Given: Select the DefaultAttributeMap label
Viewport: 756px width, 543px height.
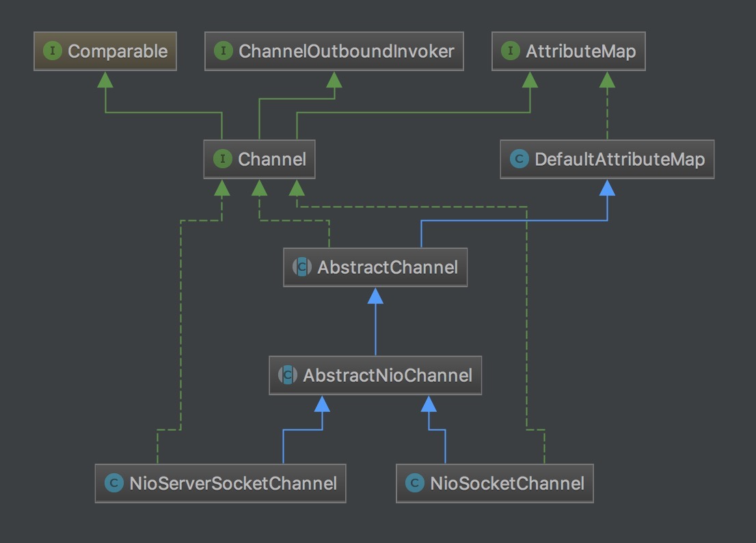Looking at the screenshot, I should click(619, 159).
